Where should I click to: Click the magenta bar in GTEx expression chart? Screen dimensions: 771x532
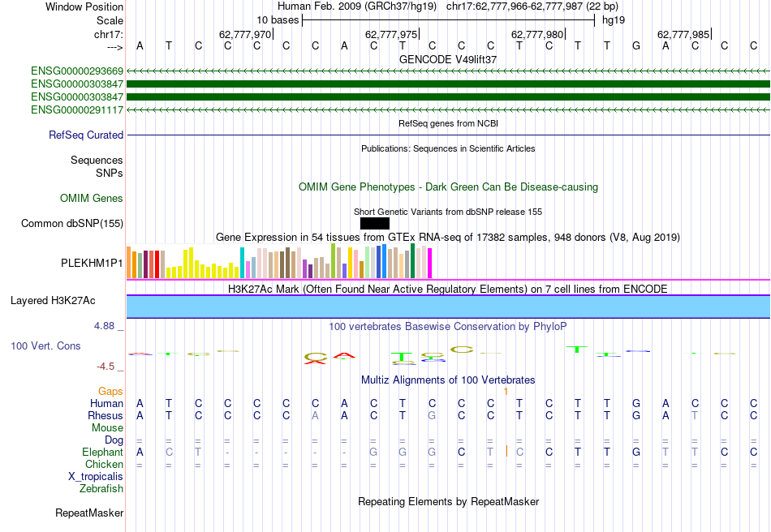430,264
